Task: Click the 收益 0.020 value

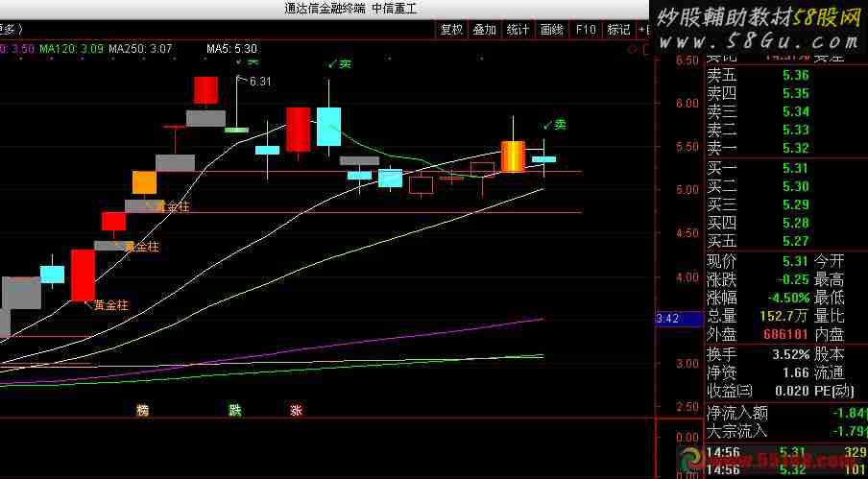Action: 793,391
